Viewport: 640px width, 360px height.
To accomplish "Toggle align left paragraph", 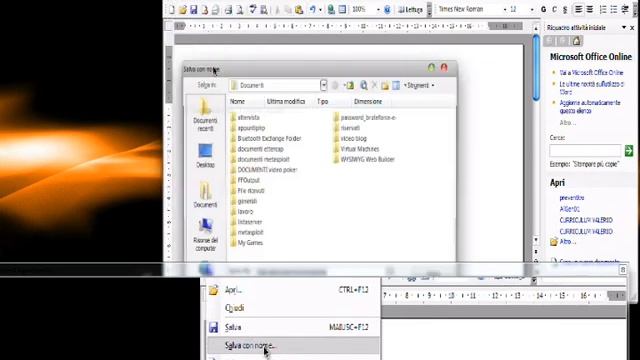I will pos(578,9).
